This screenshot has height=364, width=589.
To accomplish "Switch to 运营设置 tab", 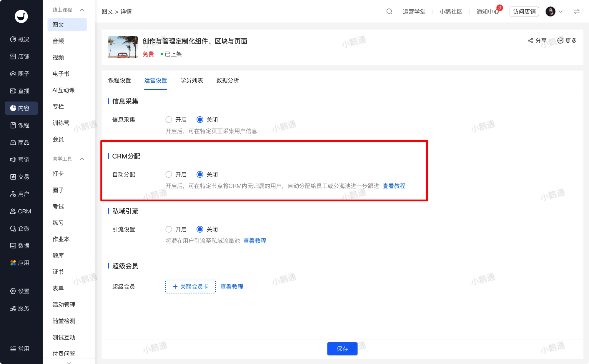I will point(156,80).
